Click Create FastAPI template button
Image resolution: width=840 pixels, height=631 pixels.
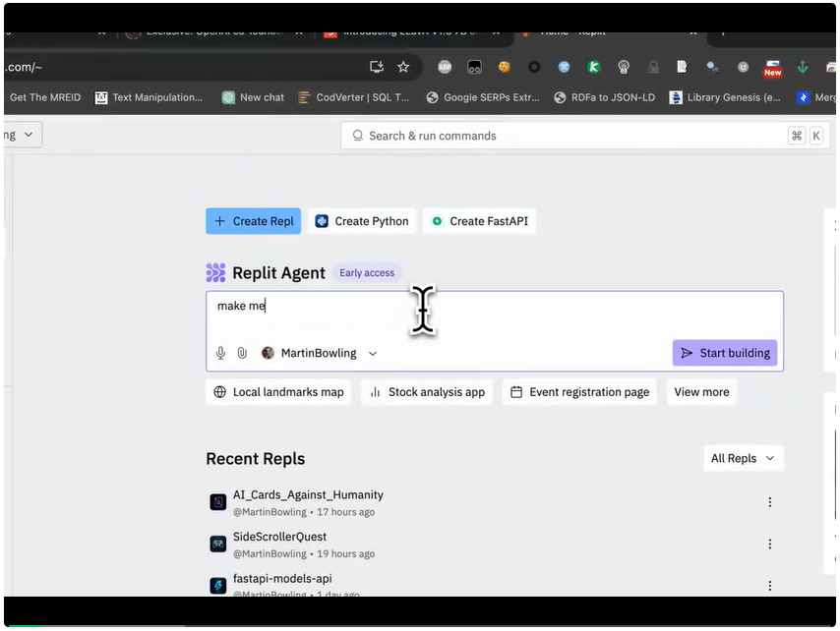coord(479,221)
